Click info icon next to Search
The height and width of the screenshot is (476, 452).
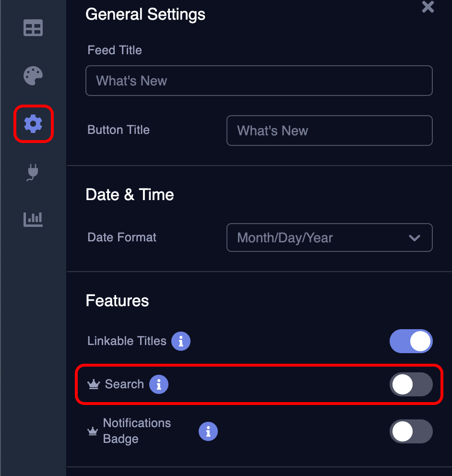[x=159, y=384]
